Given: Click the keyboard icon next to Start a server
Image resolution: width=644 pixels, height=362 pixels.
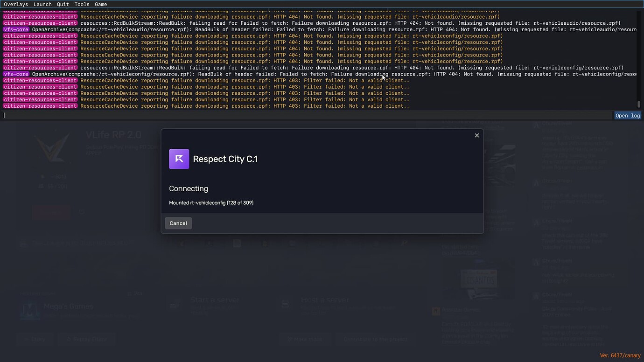Looking at the screenshot, I should [x=175, y=304].
